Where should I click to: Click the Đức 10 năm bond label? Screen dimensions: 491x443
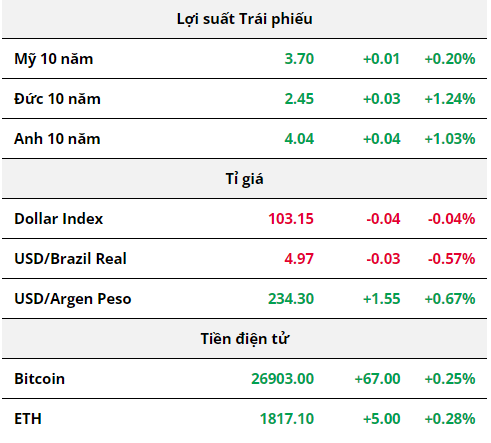57,99
